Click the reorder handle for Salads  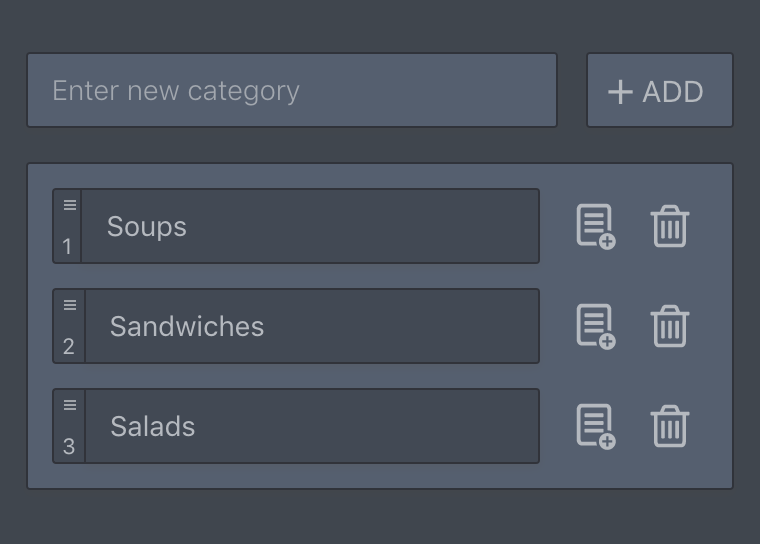tap(70, 406)
